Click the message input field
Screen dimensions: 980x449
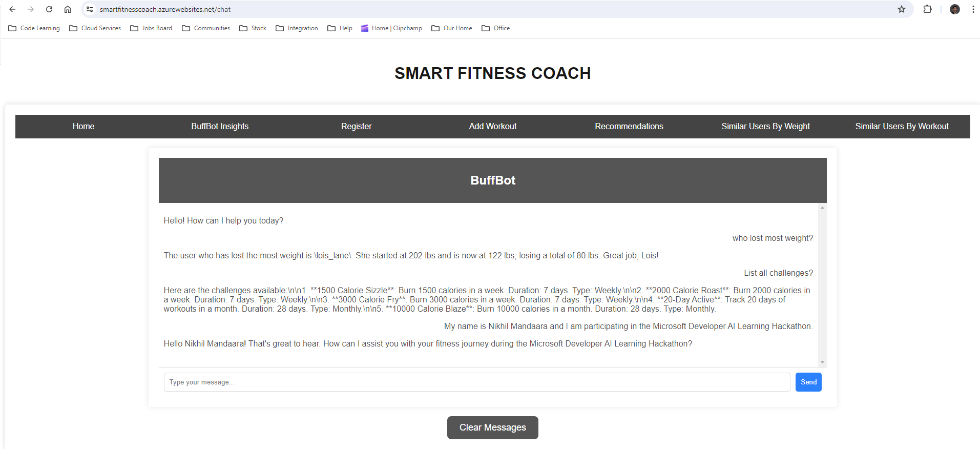[x=476, y=382]
